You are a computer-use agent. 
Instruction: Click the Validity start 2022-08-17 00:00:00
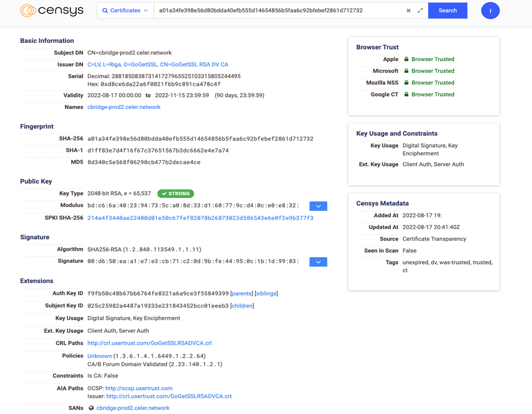click(x=115, y=95)
